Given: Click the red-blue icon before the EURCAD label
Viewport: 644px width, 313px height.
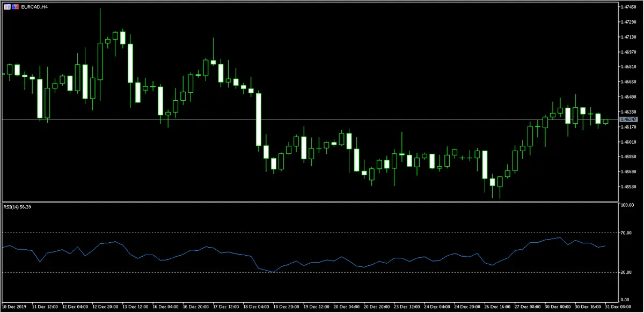Looking at the screenshot, I should 14,7.
